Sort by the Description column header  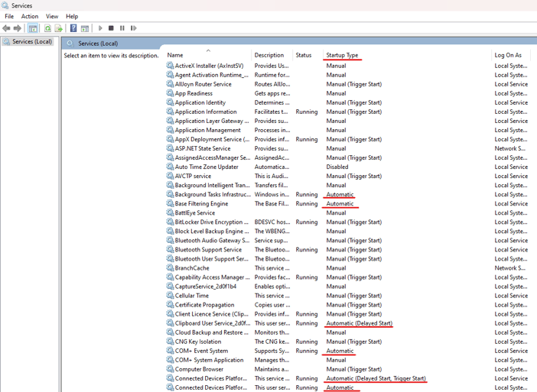pyautogui.click(x=269, y=55)
